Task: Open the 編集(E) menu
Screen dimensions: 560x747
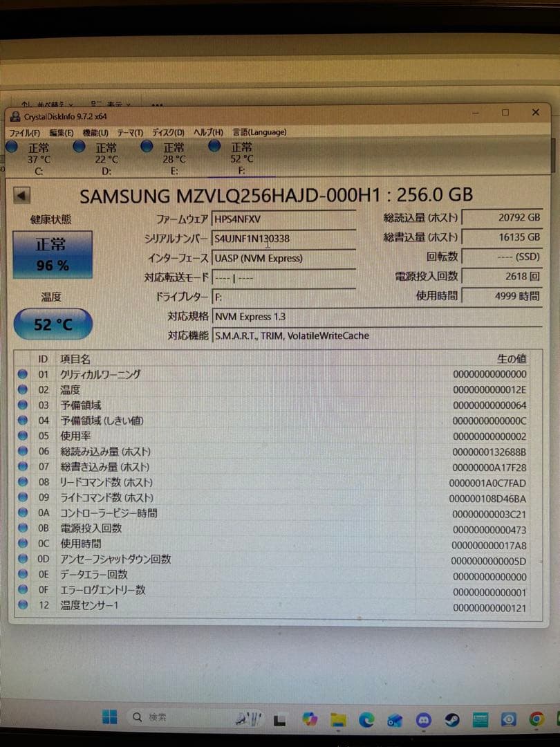Action: pyautogui.click(x=62, y=132)
